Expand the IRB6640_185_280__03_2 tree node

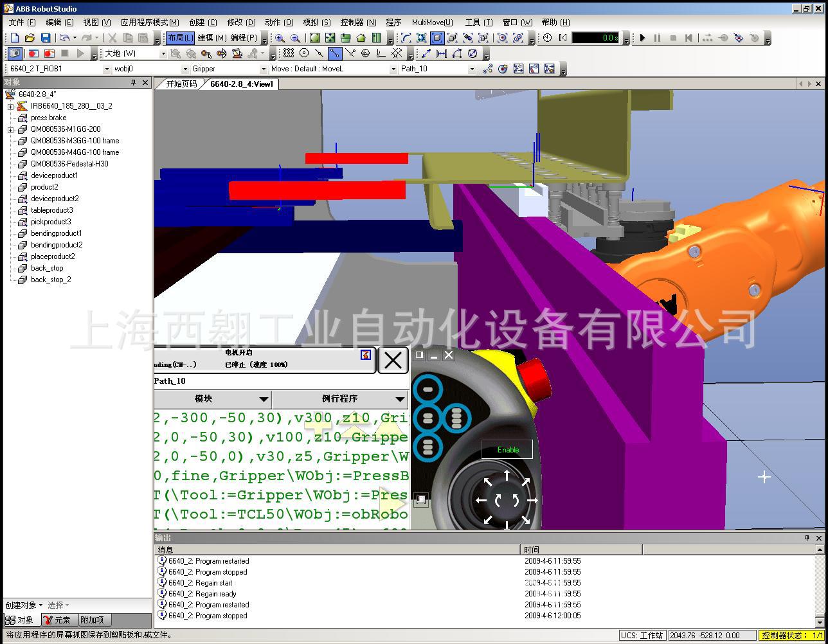[x=10, y=106]
